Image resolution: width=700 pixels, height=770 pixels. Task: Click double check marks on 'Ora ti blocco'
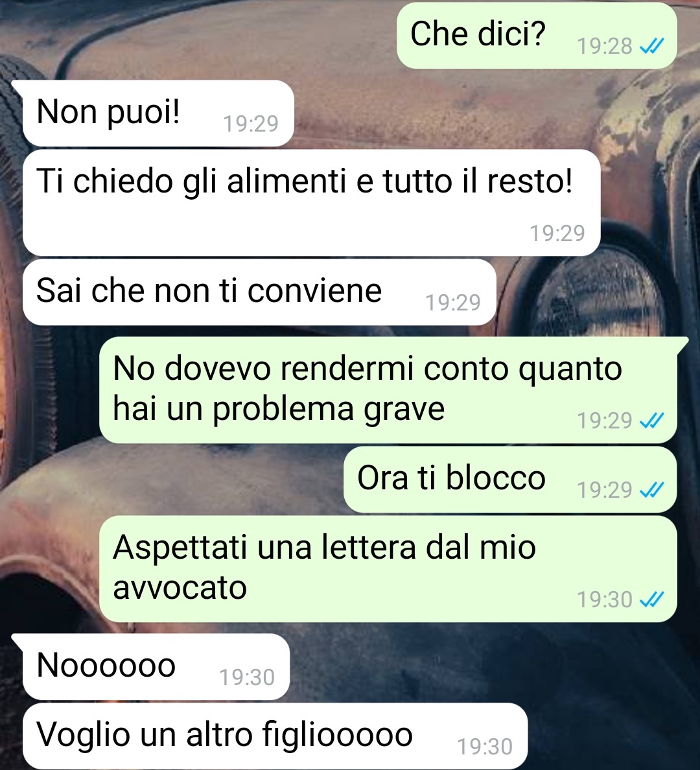(652, 490)
